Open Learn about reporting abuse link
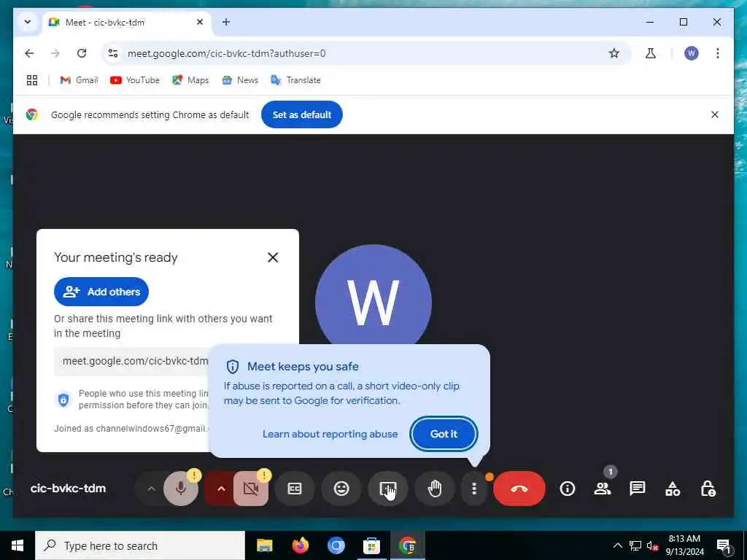Screen dimensions: 747x560 coord(330,434)
